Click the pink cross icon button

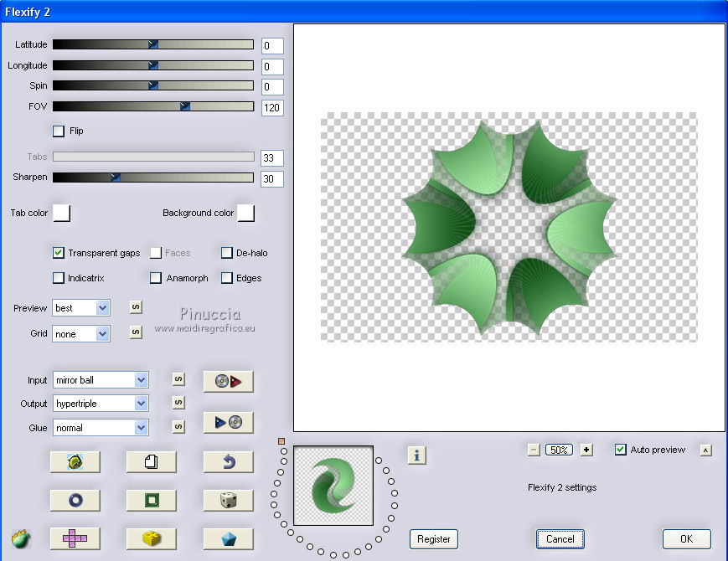point(75,538)
